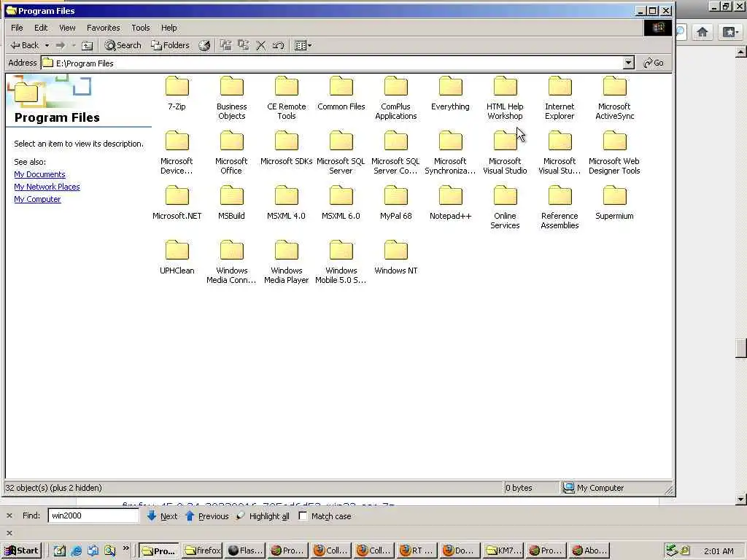This screenshot has width=747, height=560.
Task: Select the Microsoft SQL Server folder
Action: (341, 153)
